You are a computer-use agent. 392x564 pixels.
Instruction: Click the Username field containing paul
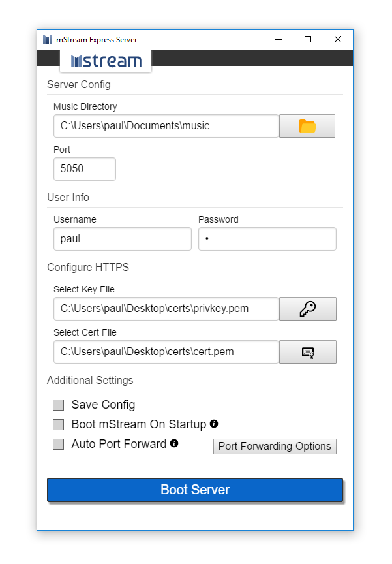[x=123, y=239]
